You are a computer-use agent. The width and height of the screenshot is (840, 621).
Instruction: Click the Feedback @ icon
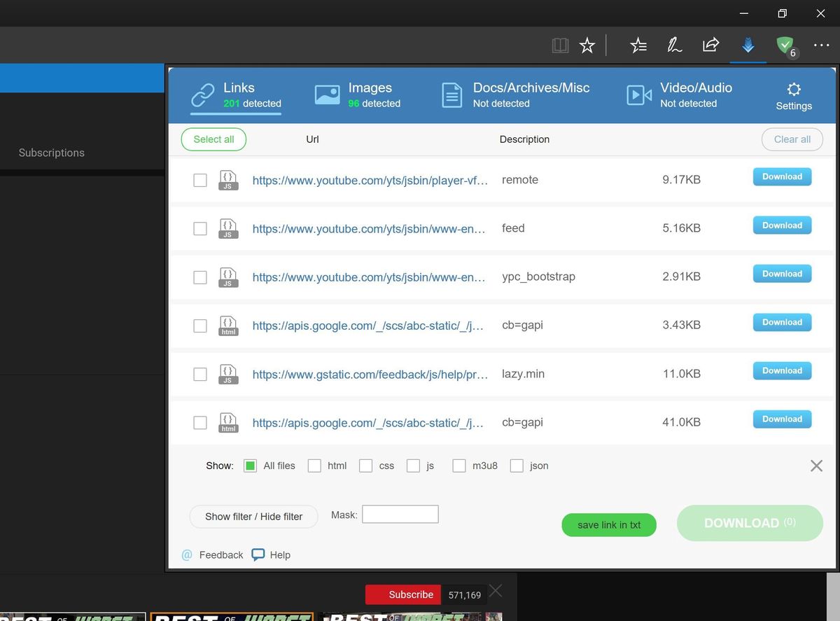(x=186, y=554)
